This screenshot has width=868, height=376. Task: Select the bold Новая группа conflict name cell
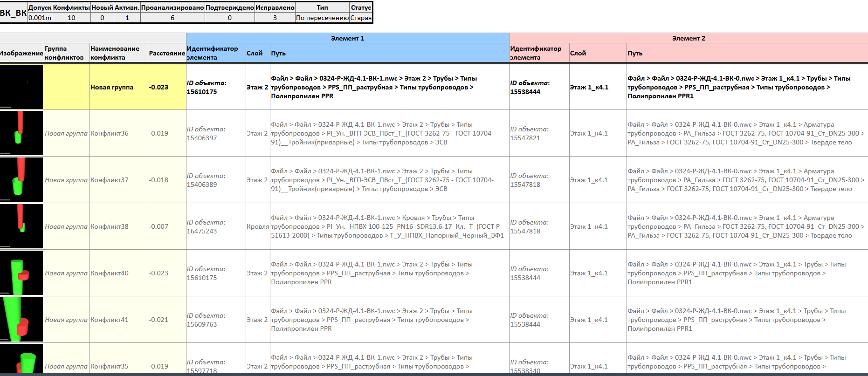pos(119,87)
